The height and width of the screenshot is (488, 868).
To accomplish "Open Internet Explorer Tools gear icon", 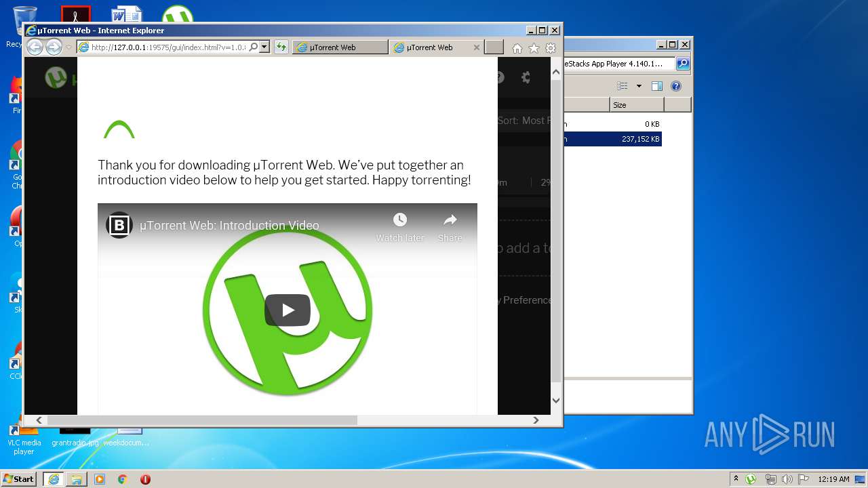I will (x=551, y=48).
